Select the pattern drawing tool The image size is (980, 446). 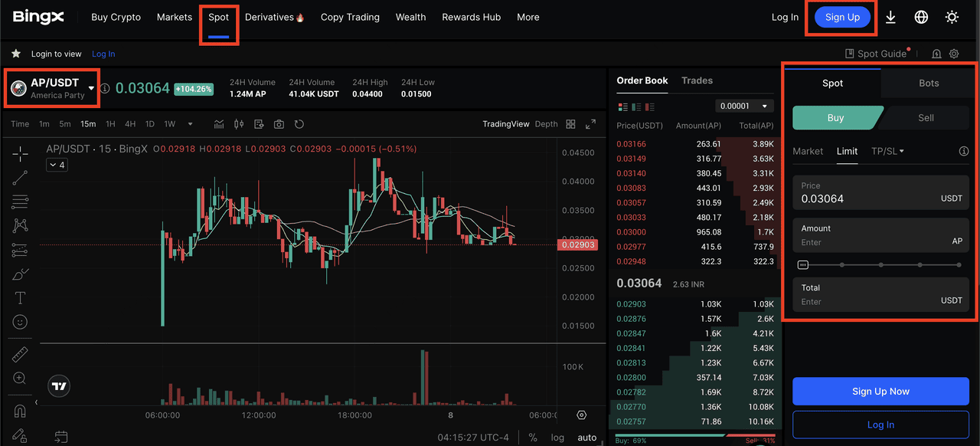(x=20, y=226)
